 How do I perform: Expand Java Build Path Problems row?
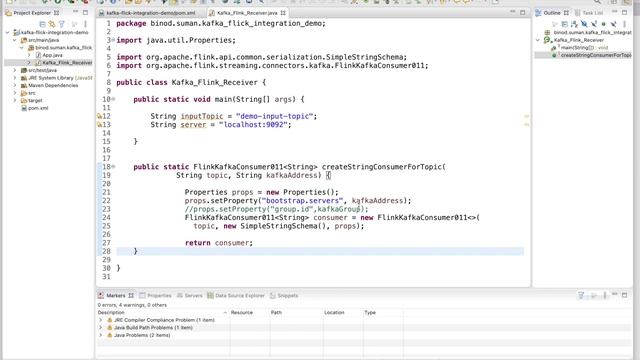tap(100, 327)
